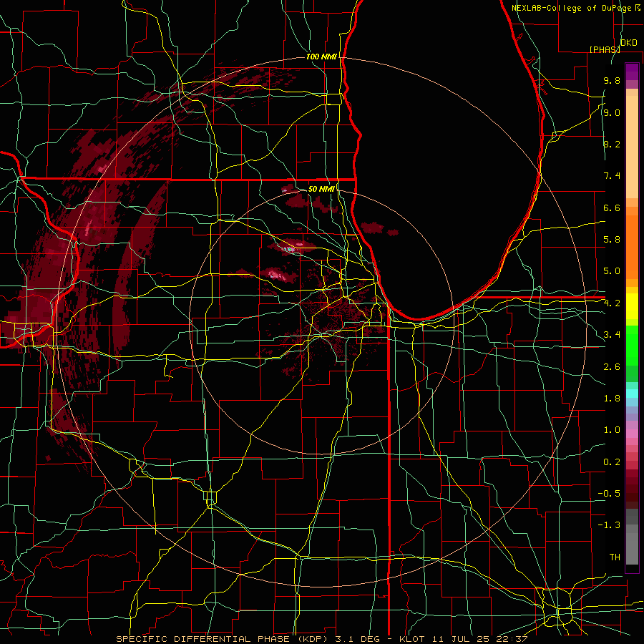Click the 2.6 scale value

tap(612, 367)
